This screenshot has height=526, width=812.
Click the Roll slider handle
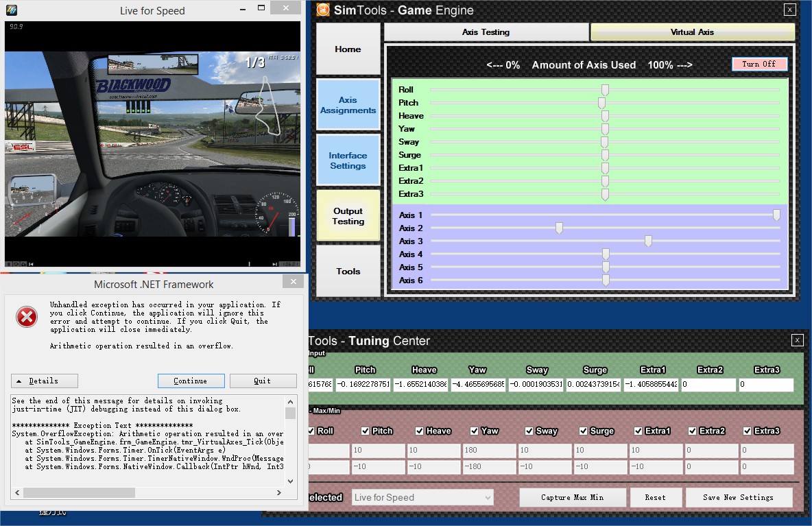pyautogui.click(x=605, y=90)
